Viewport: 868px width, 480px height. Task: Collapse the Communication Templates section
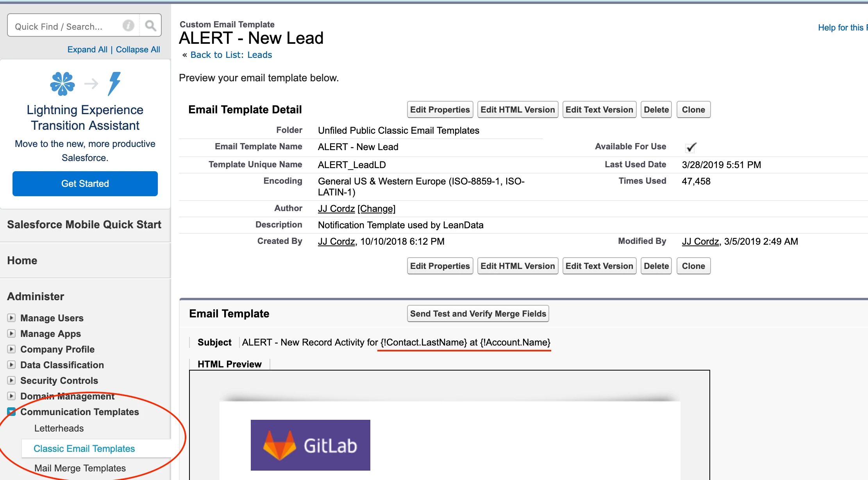11,412
